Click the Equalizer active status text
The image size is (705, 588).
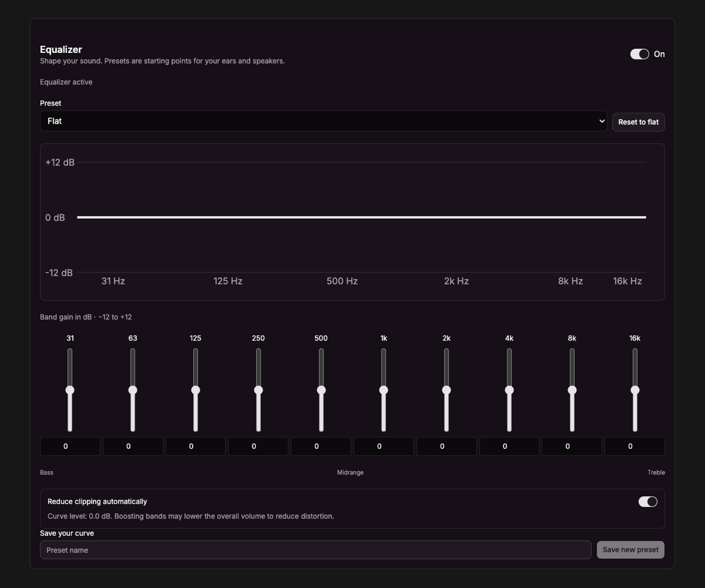click(x=66, y=82)
